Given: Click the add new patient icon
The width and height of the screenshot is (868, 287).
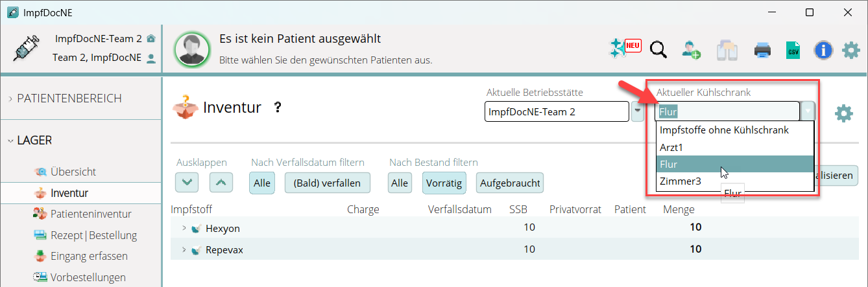Looking at the screenshot, I should tap(692, 49).
